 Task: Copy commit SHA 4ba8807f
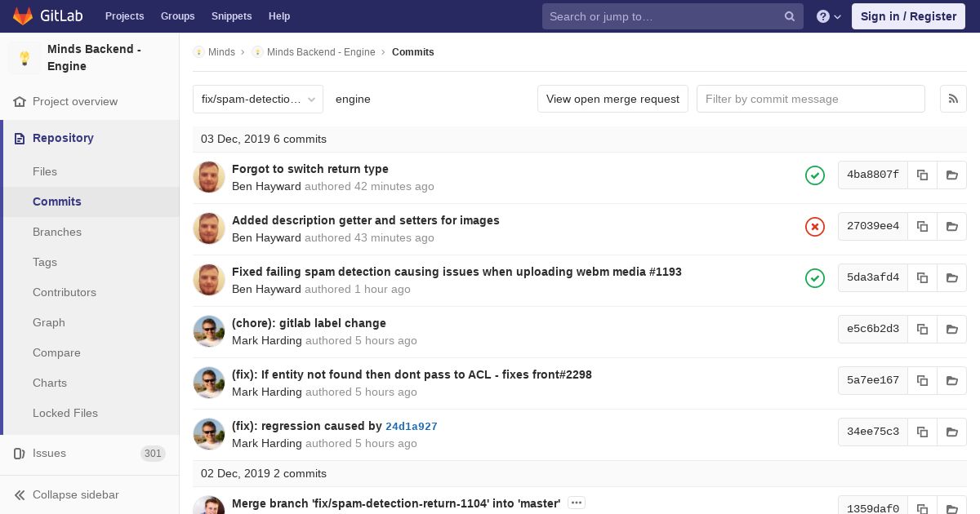[922, 175]
